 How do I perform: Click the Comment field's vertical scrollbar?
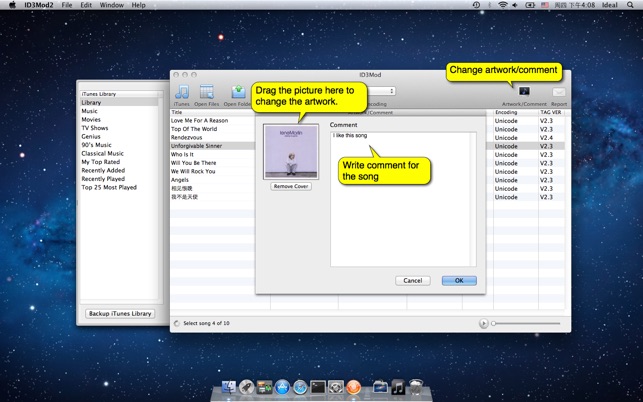coord(473,199)
